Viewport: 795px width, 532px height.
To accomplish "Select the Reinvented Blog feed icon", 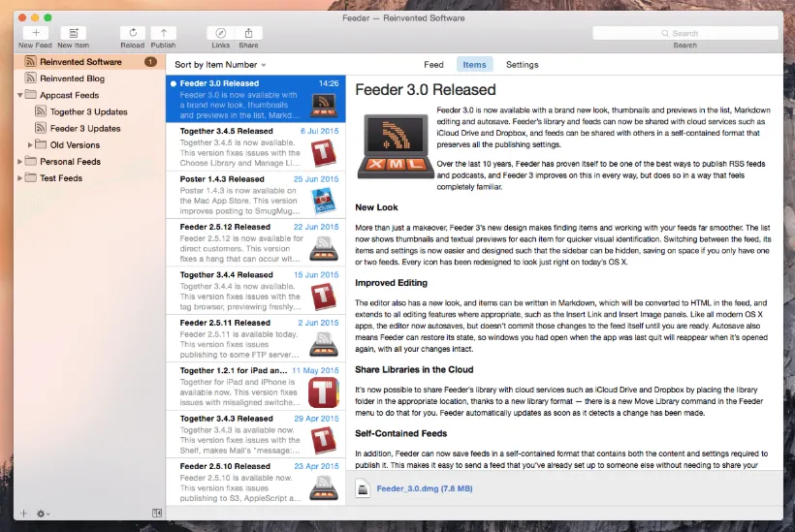I will point(30,78).
